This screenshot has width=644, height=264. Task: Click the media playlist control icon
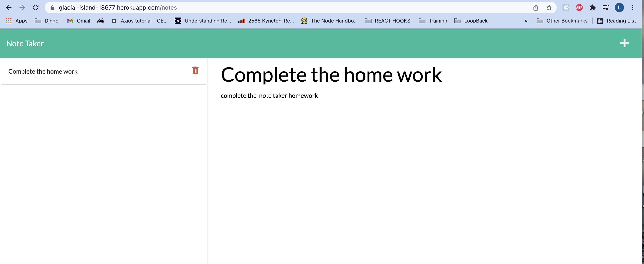coord(606,8)
